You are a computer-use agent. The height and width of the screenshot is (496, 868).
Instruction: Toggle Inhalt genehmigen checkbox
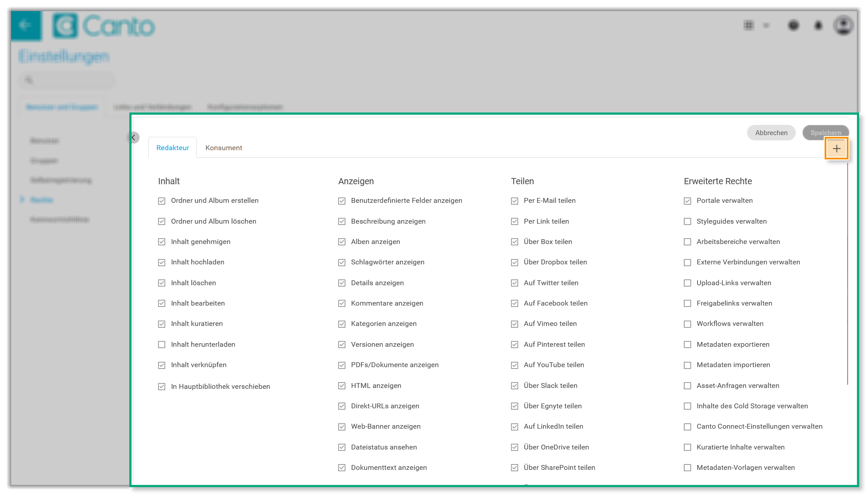point(162,242)
